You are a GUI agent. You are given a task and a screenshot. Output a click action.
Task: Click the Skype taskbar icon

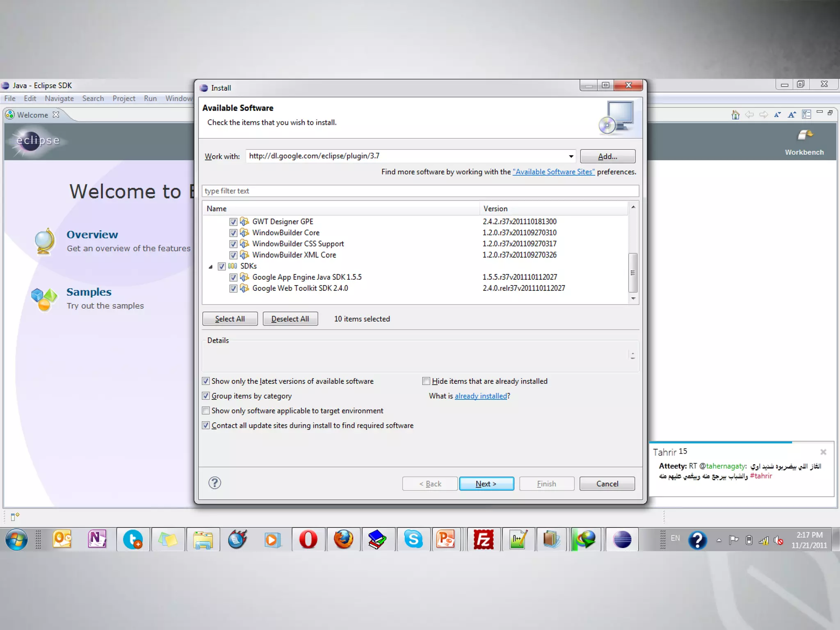[413, 539]
